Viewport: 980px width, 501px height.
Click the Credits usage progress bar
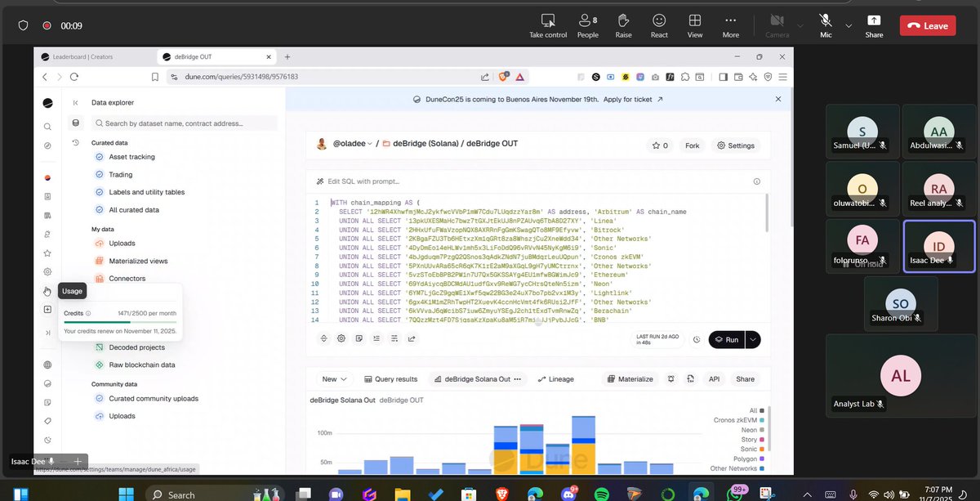click(x=120, y=322)
